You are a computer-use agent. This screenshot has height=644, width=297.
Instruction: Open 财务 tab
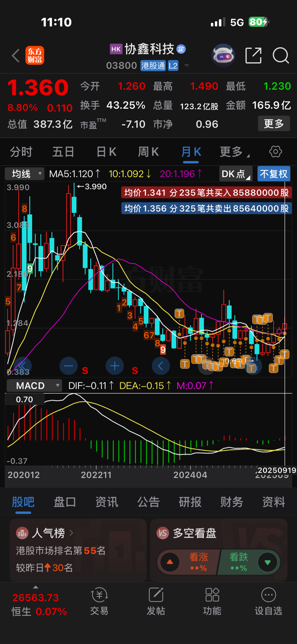click(x=232, y=502)
